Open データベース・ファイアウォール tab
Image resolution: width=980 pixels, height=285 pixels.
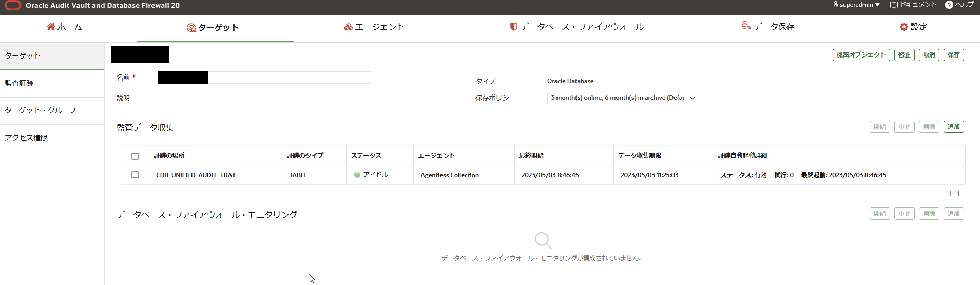point(577,27)
